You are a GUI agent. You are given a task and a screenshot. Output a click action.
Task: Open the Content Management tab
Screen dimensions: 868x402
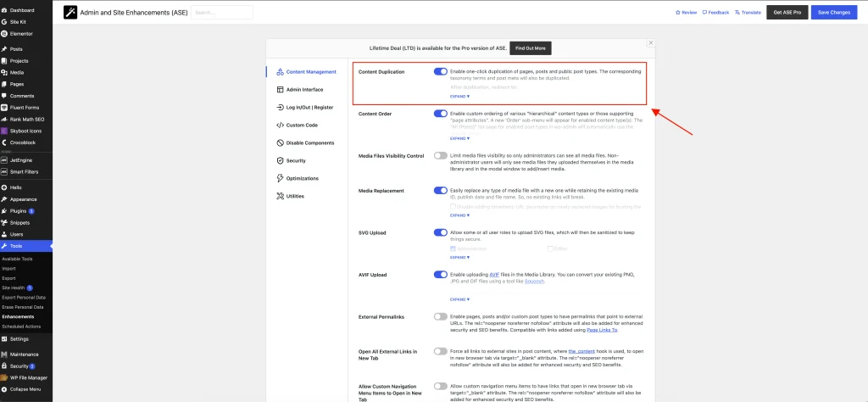[x=307, y=72]
